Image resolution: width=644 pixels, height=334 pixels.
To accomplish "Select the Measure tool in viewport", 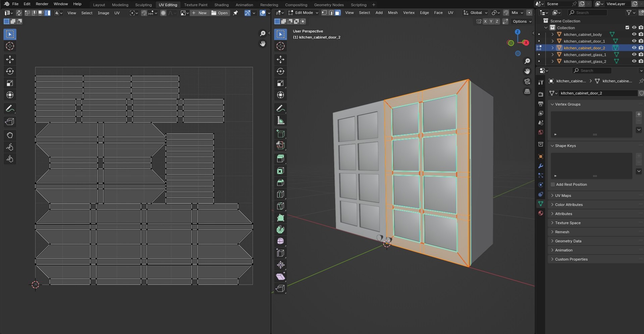I will pyautogui.click(x=280, y=120).
